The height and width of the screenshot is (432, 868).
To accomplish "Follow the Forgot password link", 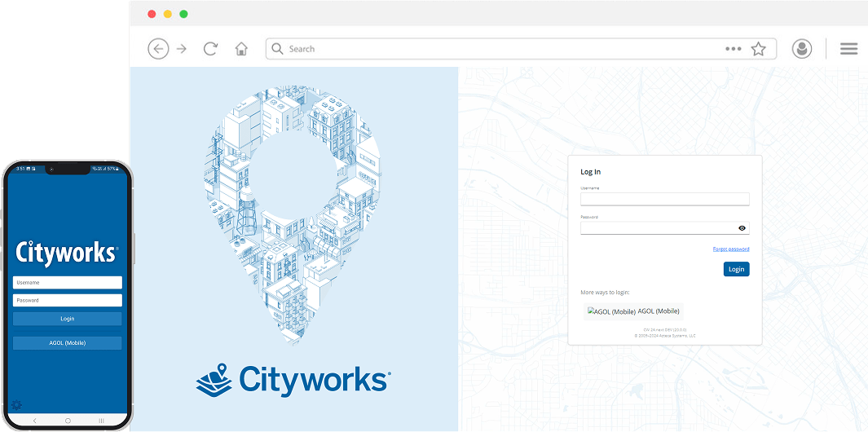I will 731,249.
